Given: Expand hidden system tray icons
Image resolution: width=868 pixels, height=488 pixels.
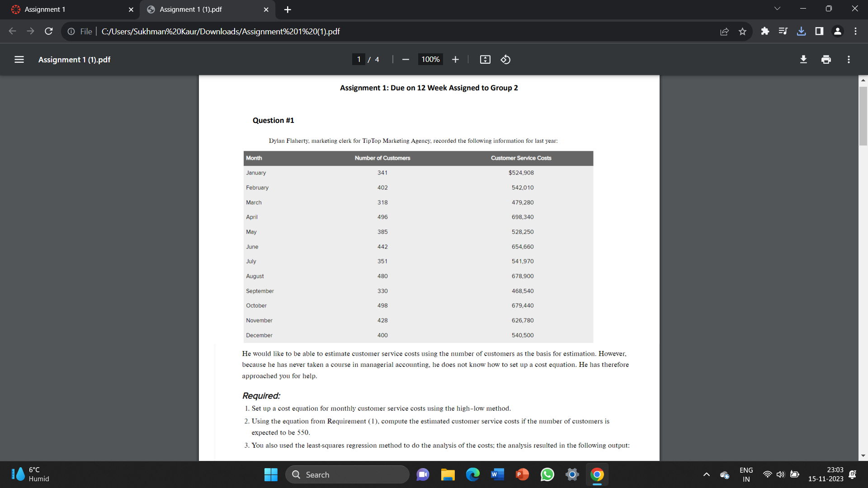Looking at the screenshot, I should [707, 475].
